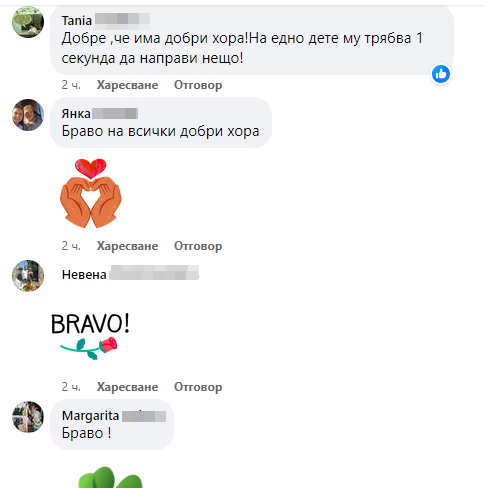The height and width of the screenshot is (488, 485).
Task: Like Tania's comment with Харесване
Action: 127,85
